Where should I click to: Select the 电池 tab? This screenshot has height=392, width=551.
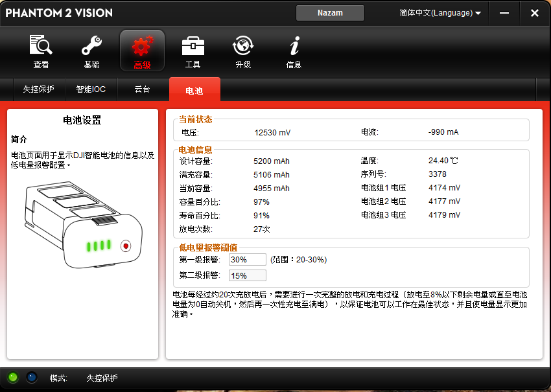(194, 90)
